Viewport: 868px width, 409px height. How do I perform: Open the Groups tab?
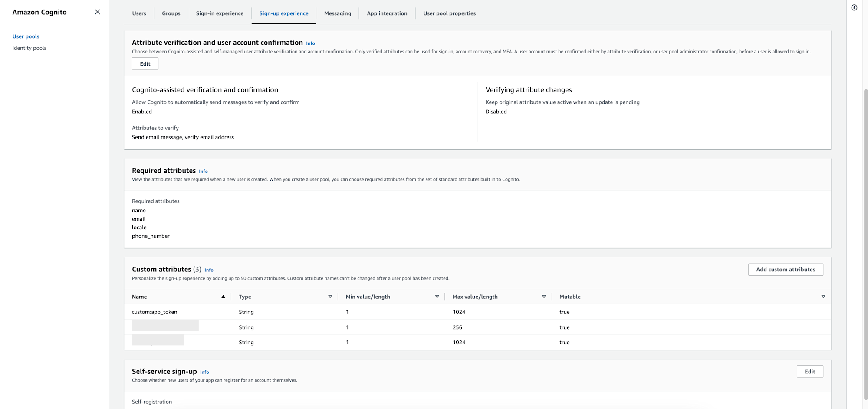[171, 13]
